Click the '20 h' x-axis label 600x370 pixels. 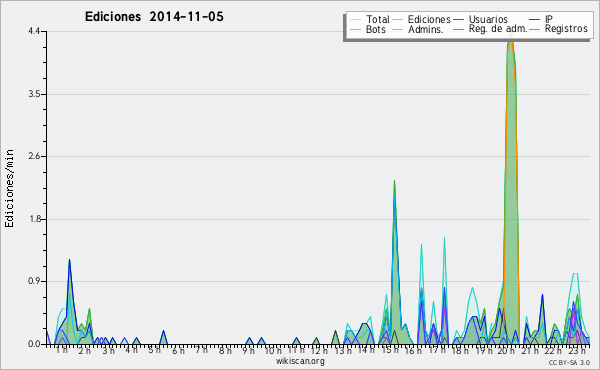click(x=506, y=350)
